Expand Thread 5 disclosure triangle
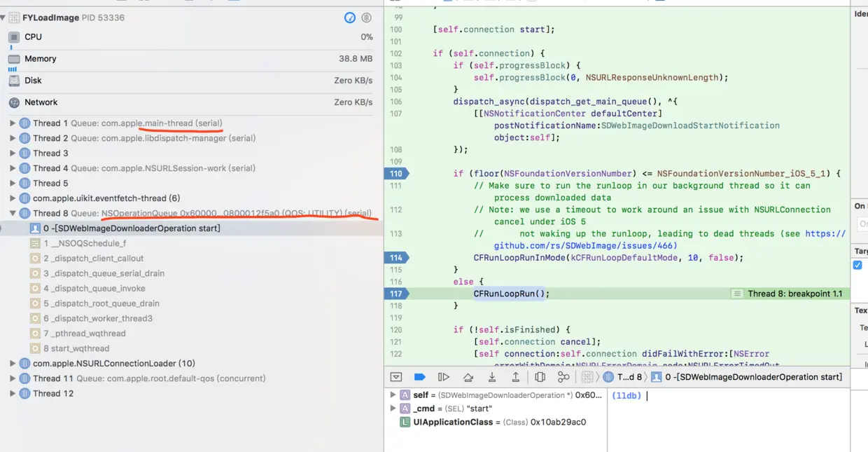Viewport: 868px width, 452px height. point(13,183)
